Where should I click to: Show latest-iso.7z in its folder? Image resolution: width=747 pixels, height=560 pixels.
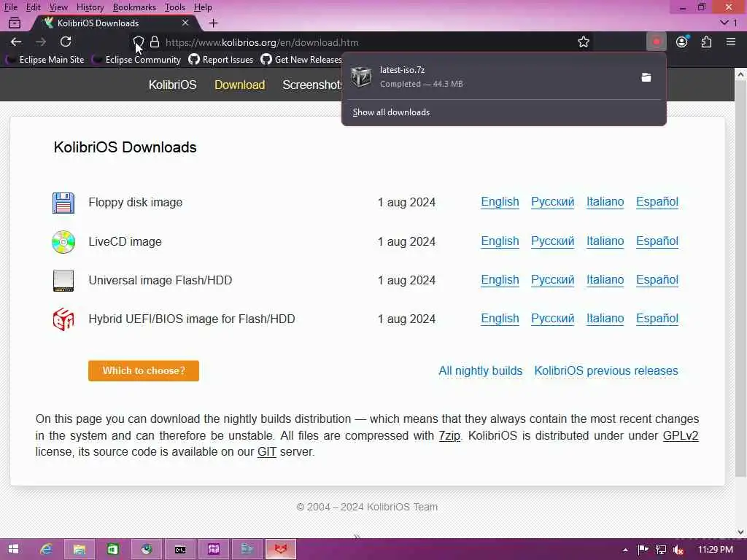click(646, 77)
